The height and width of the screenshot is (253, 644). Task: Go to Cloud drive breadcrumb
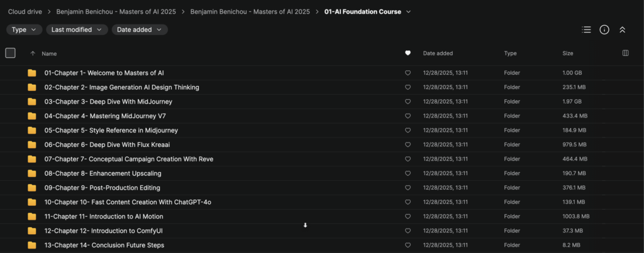click(x=25, y=12)
